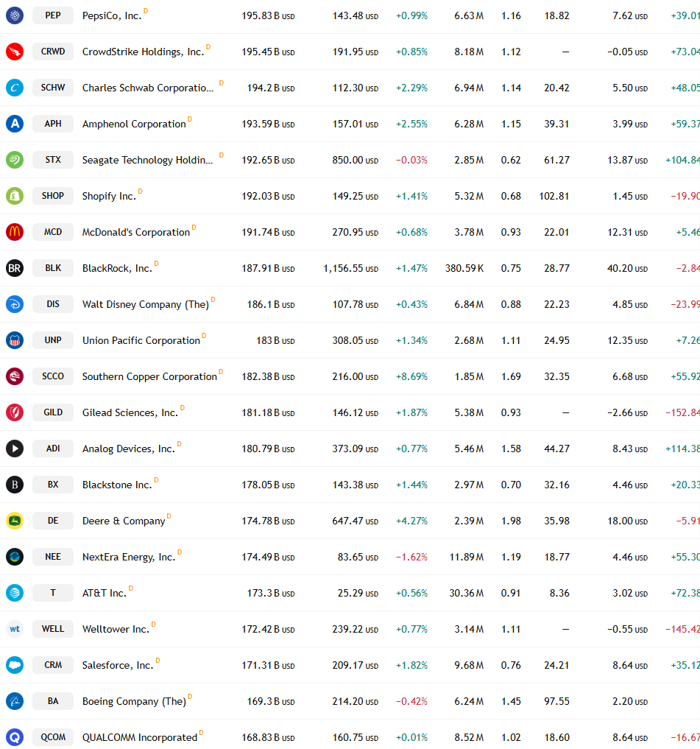700x749 pixels.
Task: Open the STX ticker badge
Action: click(53, 160)
